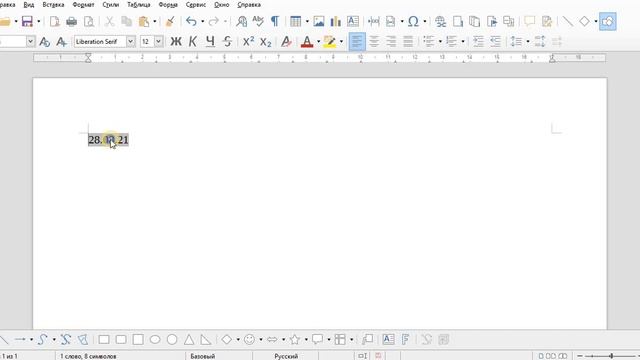Click the Русский language status field
640x360 pixels.
click(x=286, y=356)
